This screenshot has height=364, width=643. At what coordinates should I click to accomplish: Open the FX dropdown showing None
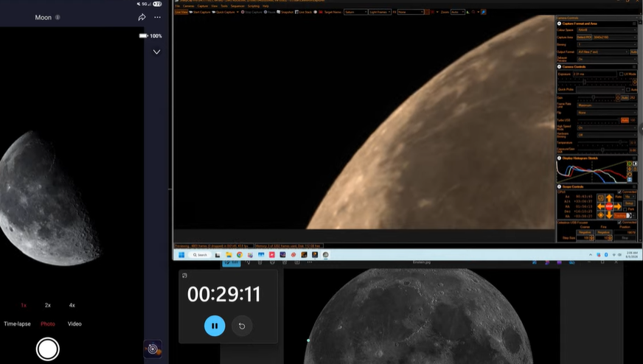(411, 12)
